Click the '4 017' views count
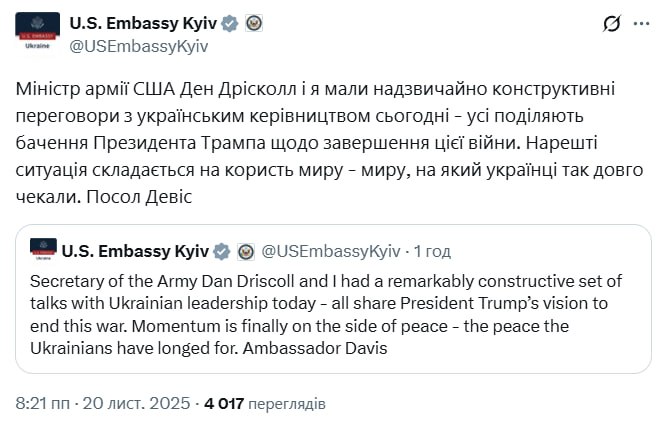This screenshot has height=432, width=668. 225,404
